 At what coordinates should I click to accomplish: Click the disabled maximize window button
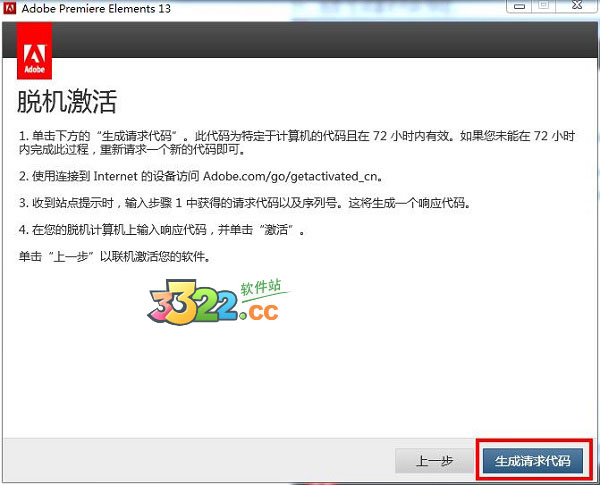543,6
